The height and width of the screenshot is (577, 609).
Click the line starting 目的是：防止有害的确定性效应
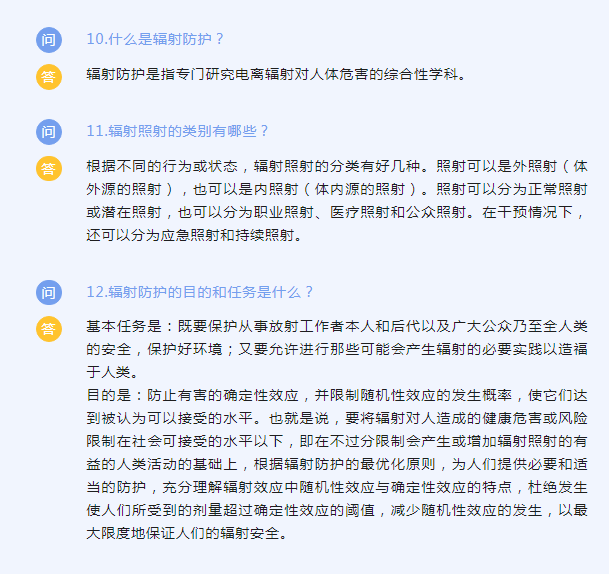click(337, 395)
